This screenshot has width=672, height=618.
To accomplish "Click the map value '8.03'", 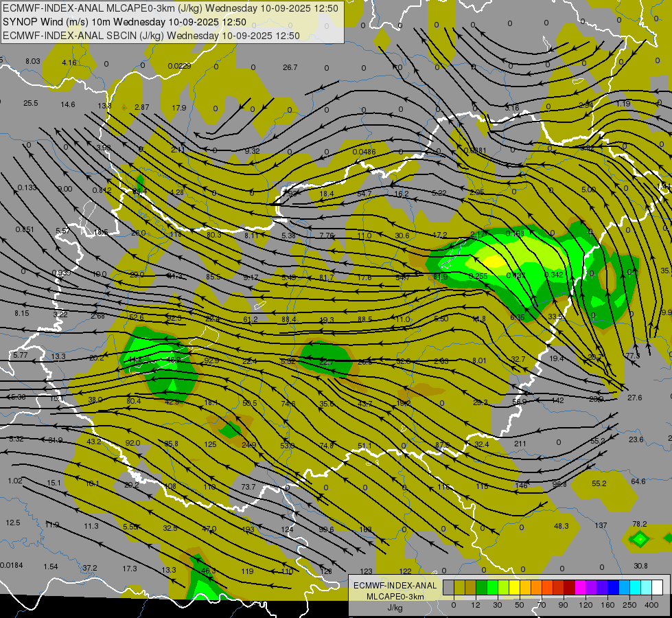I will tap(32, 61).
